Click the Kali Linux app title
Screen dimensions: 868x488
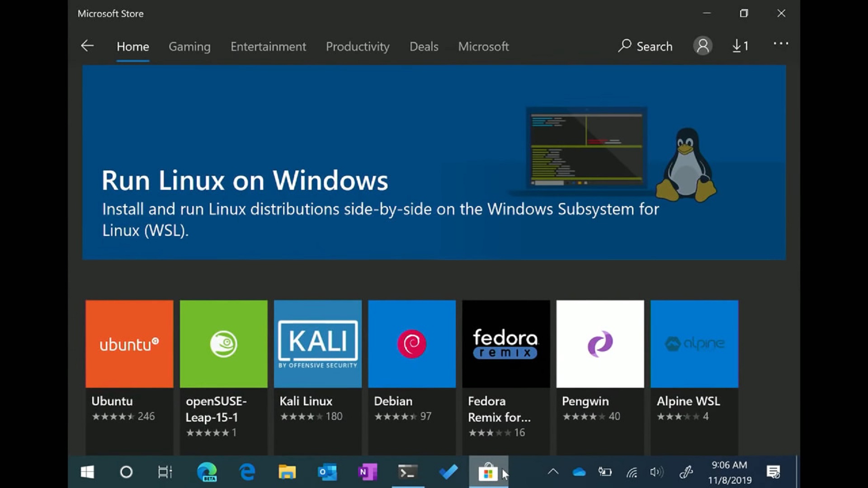tap(306, 401)
